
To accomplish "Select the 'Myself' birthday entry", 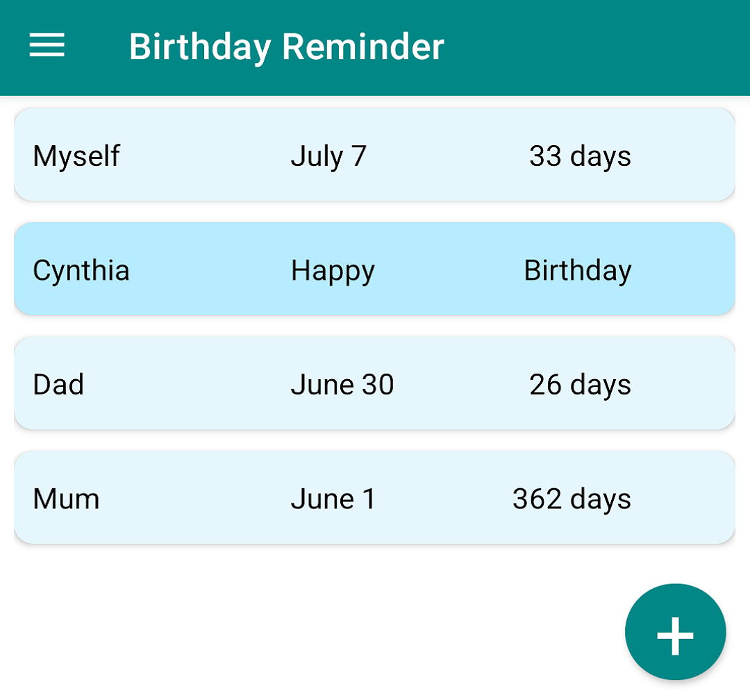I will (x=375, y=154).
